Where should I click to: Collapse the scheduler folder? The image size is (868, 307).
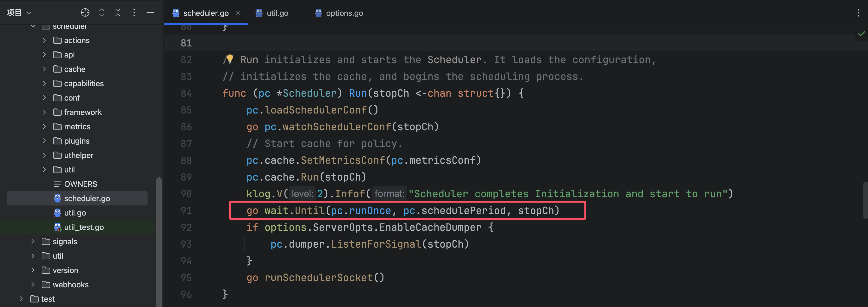point(33,26)
